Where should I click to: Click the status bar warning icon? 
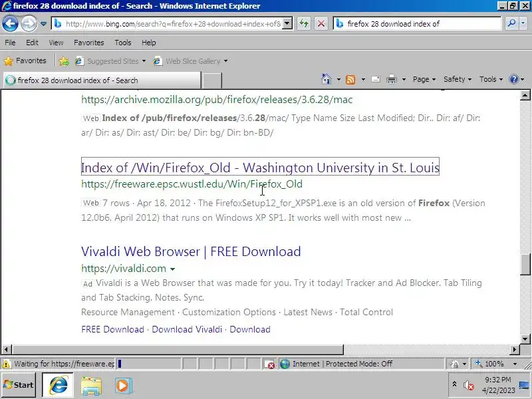(x=6, y=364)
